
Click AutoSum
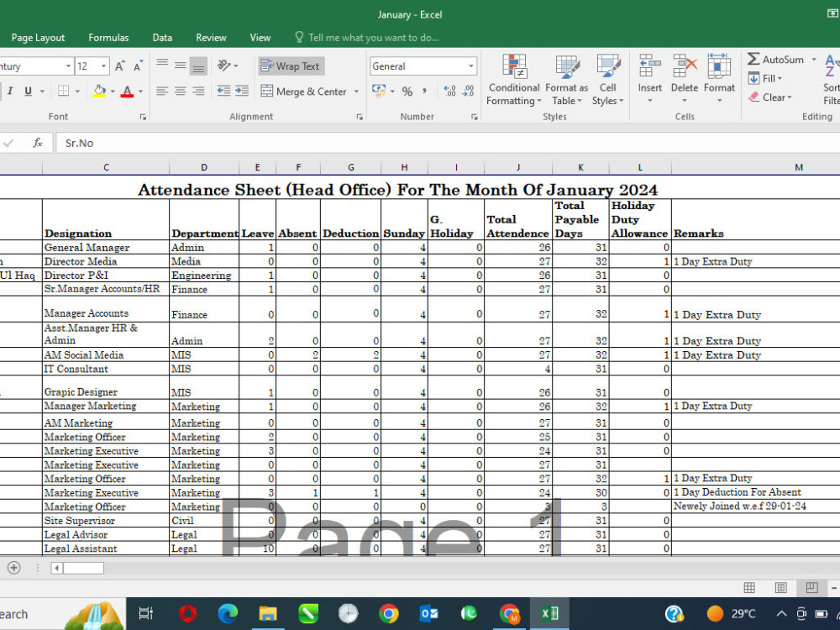[x=775, y=60]
